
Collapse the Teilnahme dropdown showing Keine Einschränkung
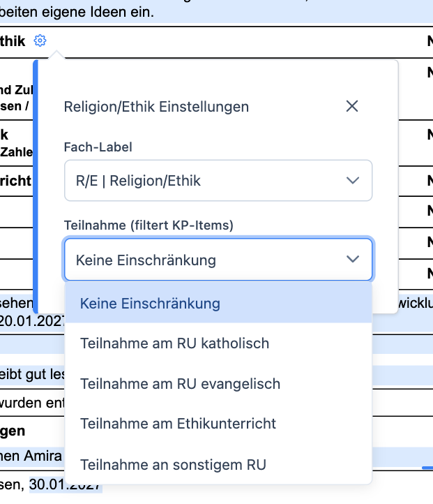coord(218,260)
